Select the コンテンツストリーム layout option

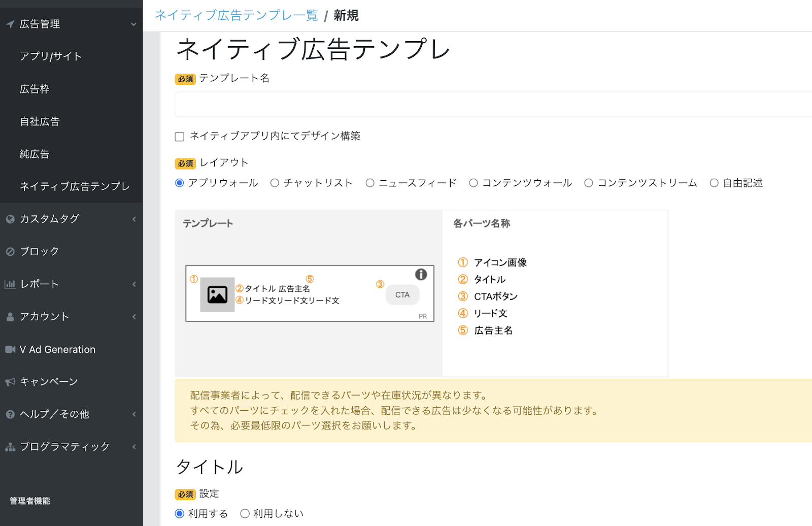point(589,183)
